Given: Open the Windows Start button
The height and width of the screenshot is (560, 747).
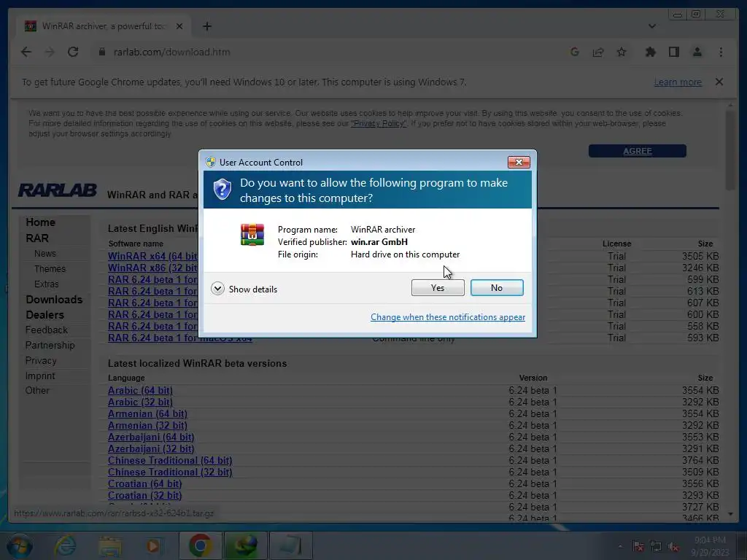Looking at the screenshot, I should 19,545.
